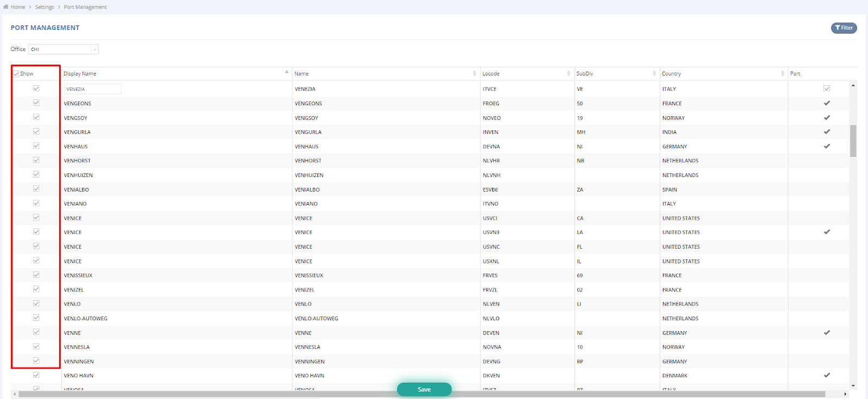868x399 pixels.
Task: Click the Port Management breadcrumb item
Action: click(85, 7)
